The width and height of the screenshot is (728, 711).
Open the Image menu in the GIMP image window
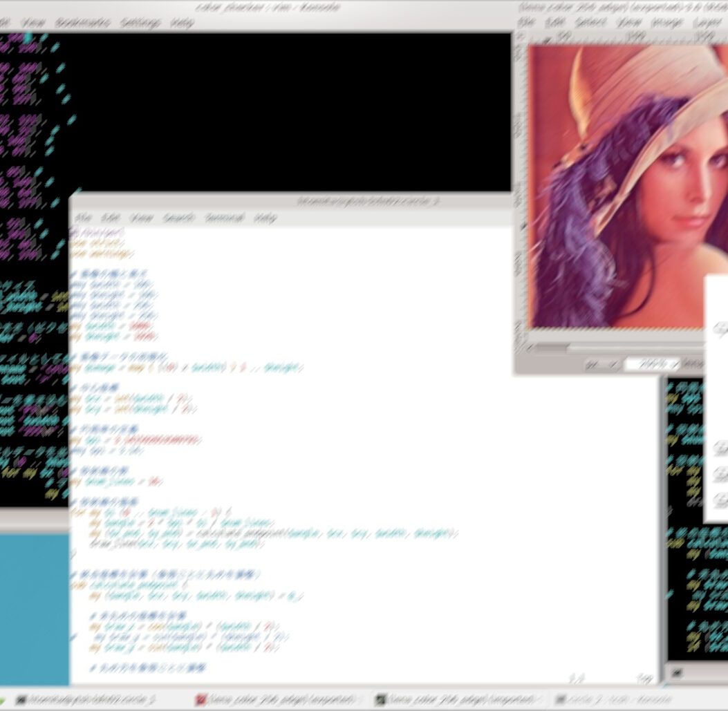[666, 22]
